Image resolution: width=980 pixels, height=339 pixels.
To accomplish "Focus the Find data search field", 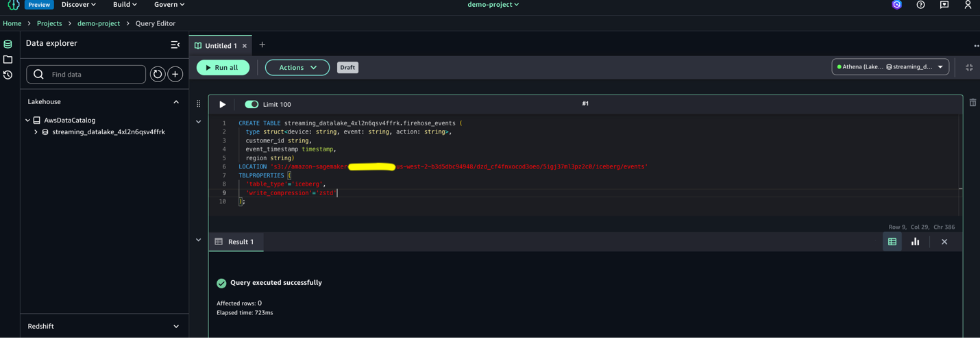I will tap(86, 74).
